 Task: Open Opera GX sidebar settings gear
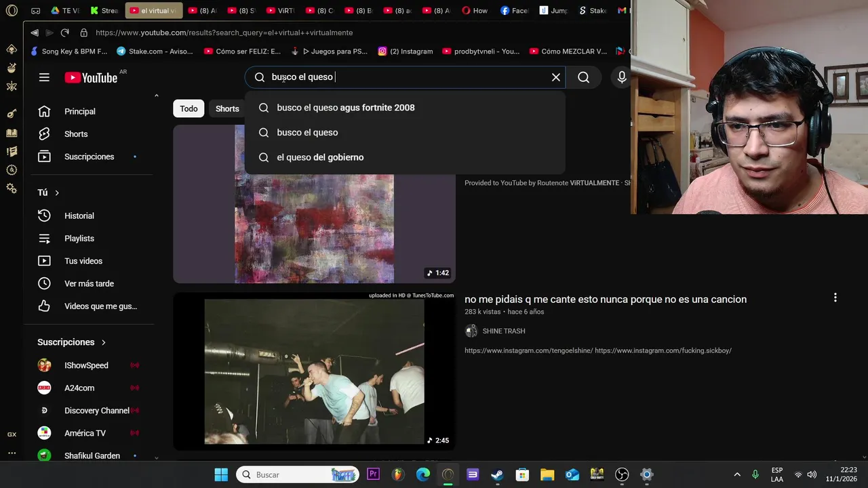click(x=12, y=188)
